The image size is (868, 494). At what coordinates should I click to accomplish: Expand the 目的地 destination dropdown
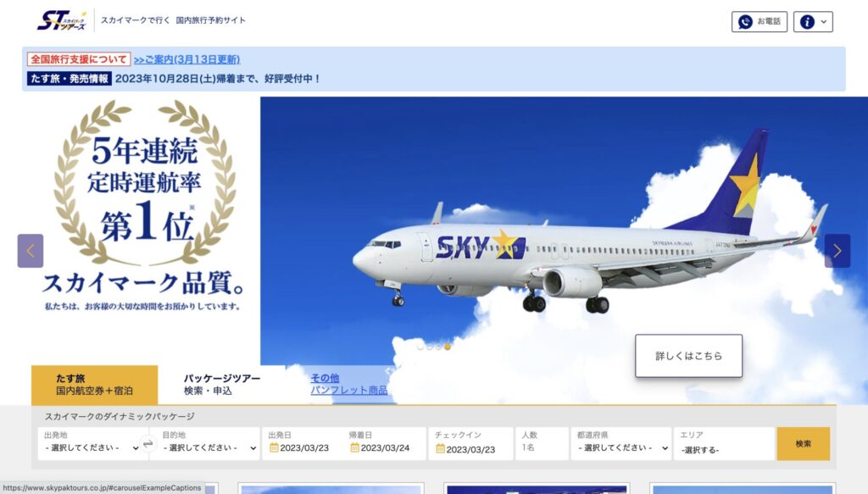pyautogui.click(x=209, y=447)
